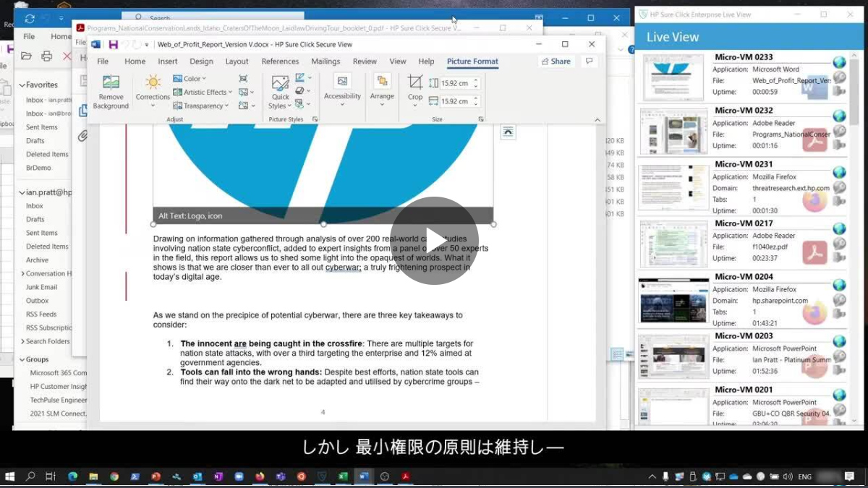Select the Crop tool

pos(415,90)
